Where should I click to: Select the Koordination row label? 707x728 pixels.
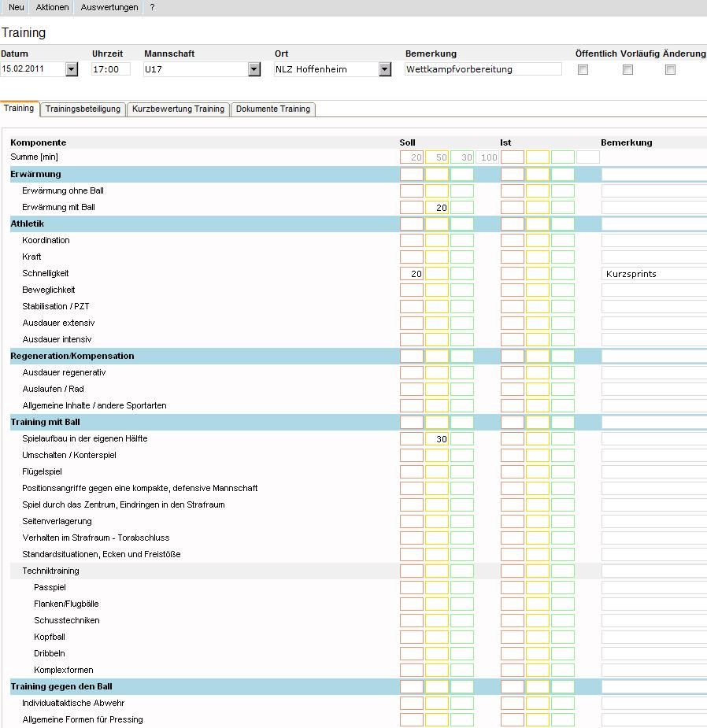click(x=46, y=241)
